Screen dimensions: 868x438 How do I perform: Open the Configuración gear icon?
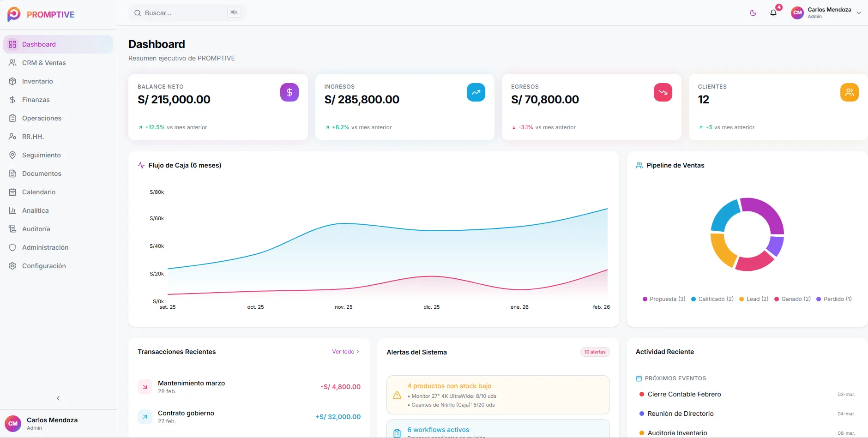pyautogui.click(x=12, y=266)
